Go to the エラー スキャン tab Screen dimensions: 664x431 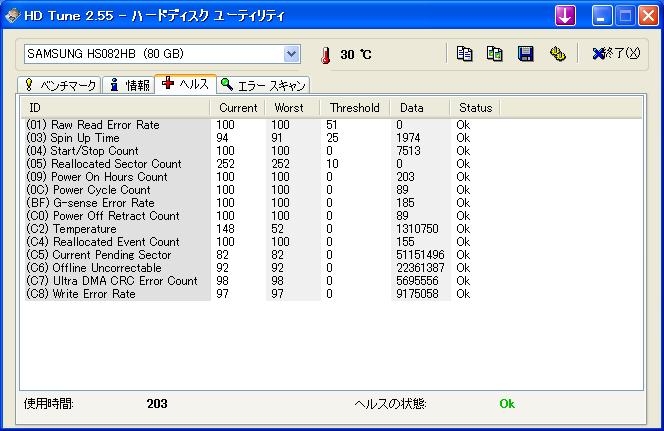(x=264, y=85)
